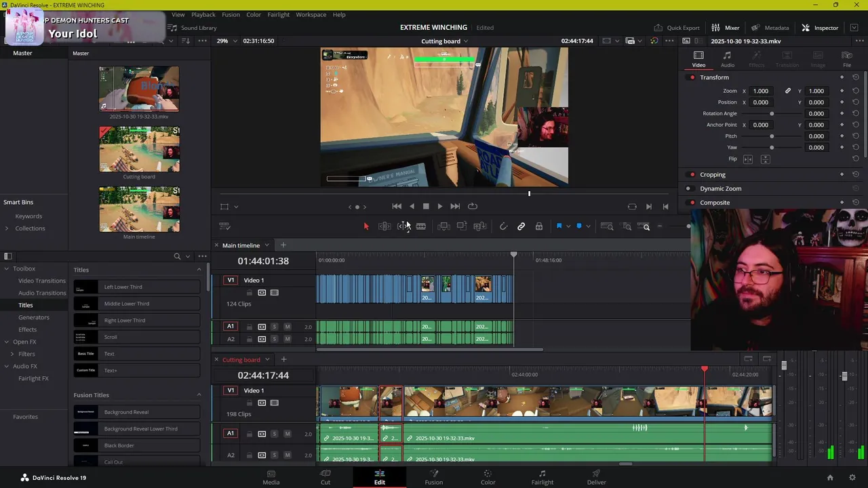Stop playback in the viewer

click(x=426, y=206)
